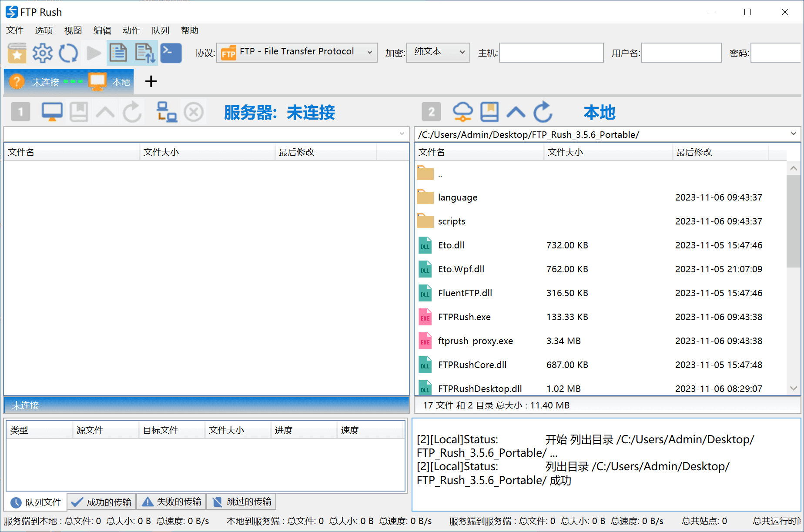804x532 pixels.
Task: Switch server pane to local computer icon
Action: [x=52, y=112]
